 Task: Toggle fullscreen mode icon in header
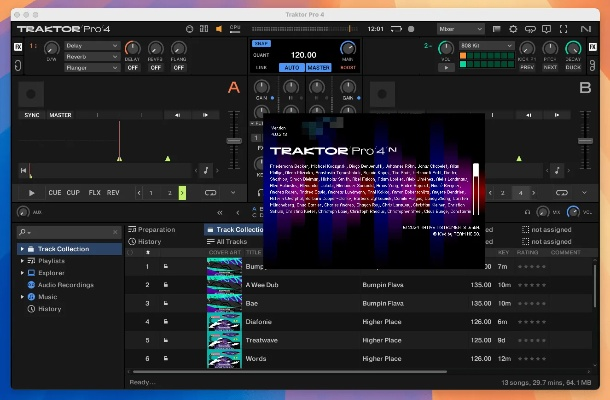coord(563,29)
